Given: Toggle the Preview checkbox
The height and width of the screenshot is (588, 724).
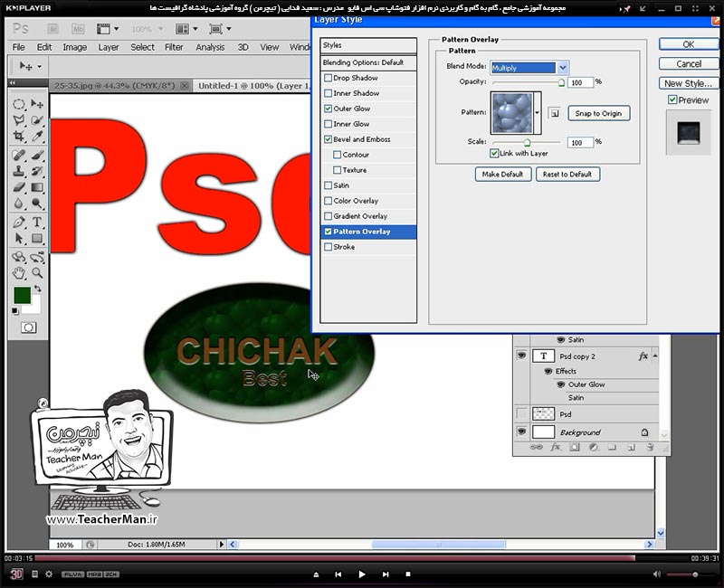Looking at the screenshot, I should (672, 100).
